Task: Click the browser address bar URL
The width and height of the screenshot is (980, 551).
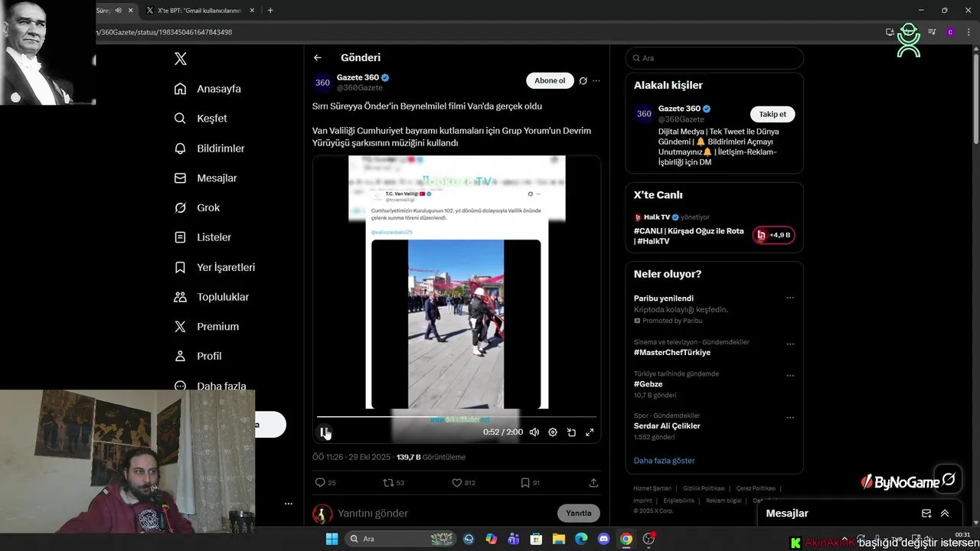Action: point(165,32)
